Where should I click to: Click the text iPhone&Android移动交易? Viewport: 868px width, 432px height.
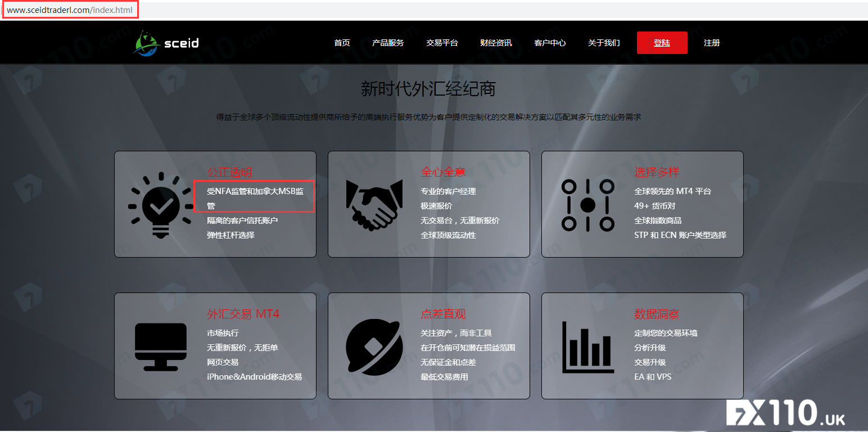[254, 377]
